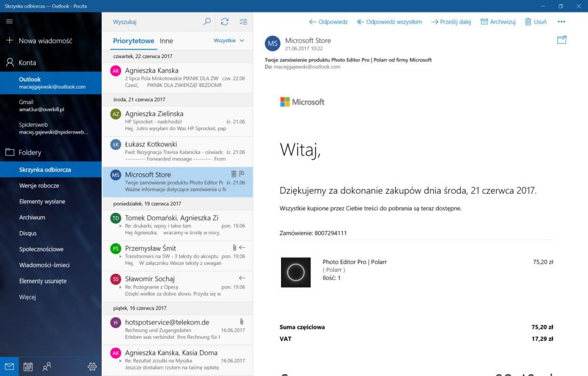
Task: Click Tomek Domański TD avatar
Action: coord(116,218)
